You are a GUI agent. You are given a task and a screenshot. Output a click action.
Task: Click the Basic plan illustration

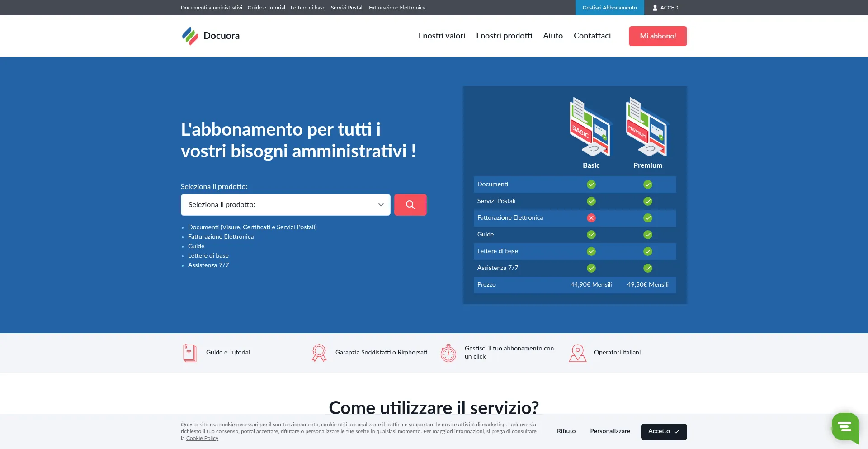coord(590,128)
